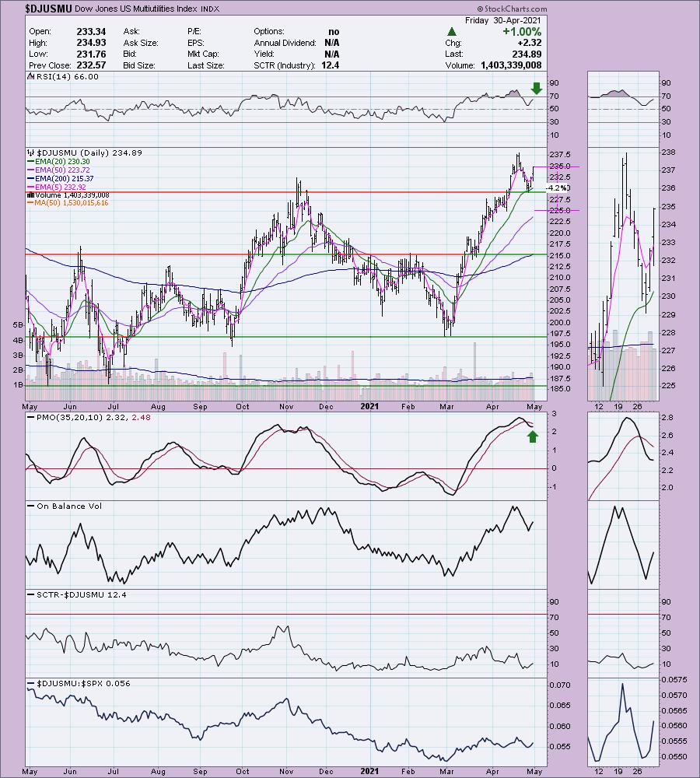Click the Prev Close value 232.57
This screenshot has width=700, height=778.
coord(91,65)
